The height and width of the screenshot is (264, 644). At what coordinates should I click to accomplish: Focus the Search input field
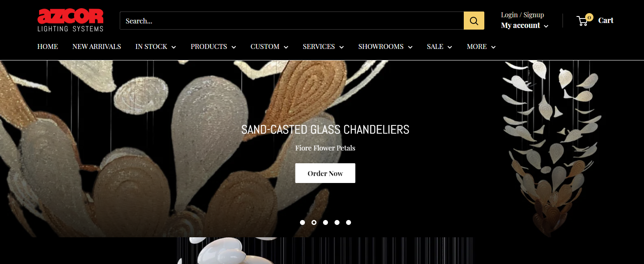[292, 21]
